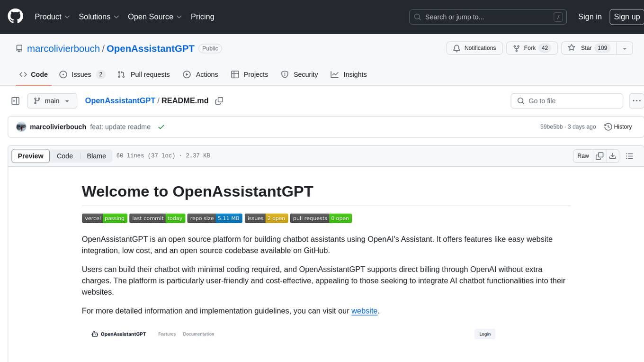Viewport: 644px width, 362px height.
Task: Go to OpenAssistantGPT root in breadcrumb
Action: (120, 100)
